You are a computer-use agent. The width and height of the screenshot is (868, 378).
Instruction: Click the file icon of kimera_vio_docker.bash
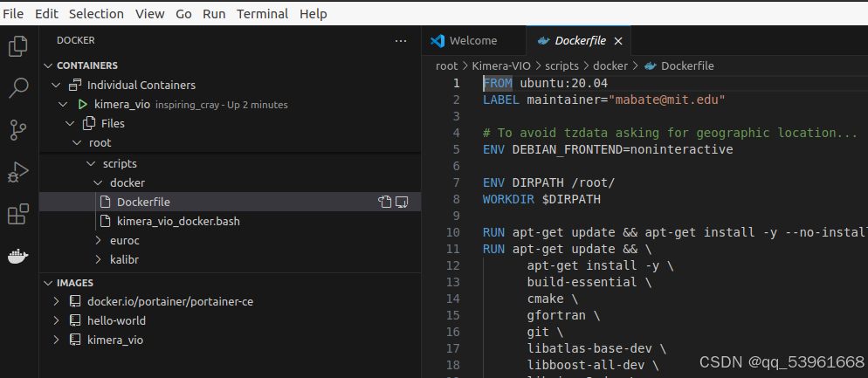click(105, 222)
